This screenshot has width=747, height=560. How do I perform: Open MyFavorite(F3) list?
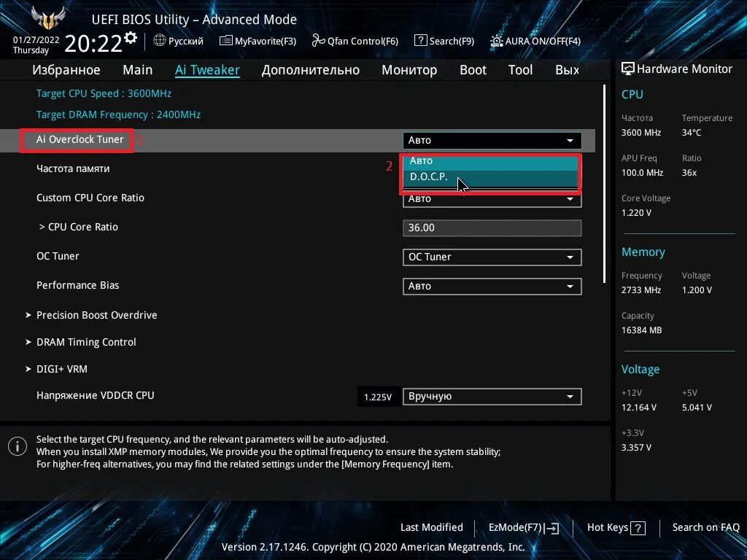[x=258, y=41]
